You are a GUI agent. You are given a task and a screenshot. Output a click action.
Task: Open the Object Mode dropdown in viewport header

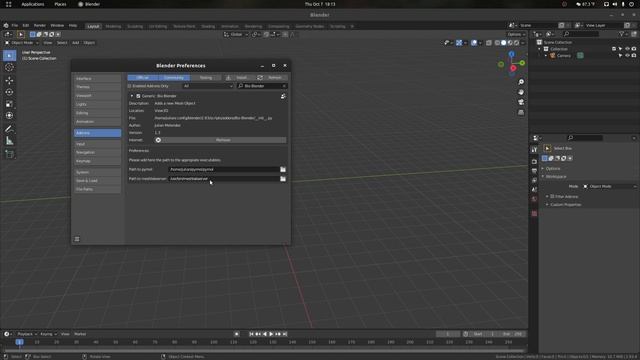(22, 43)
